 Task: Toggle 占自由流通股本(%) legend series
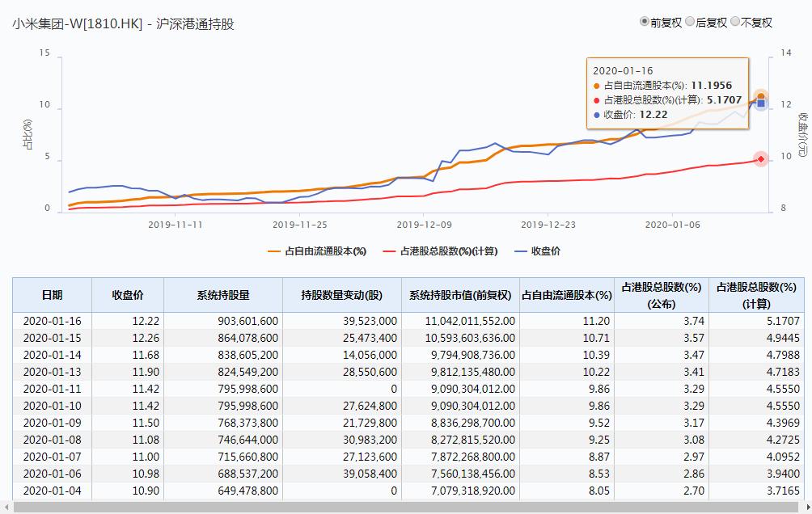tap(317, 251)
